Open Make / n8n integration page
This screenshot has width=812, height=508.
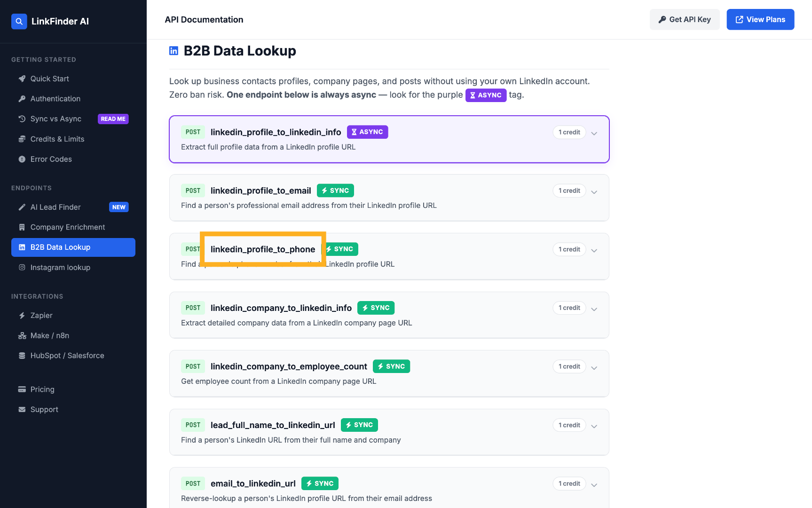click(73, 336)
